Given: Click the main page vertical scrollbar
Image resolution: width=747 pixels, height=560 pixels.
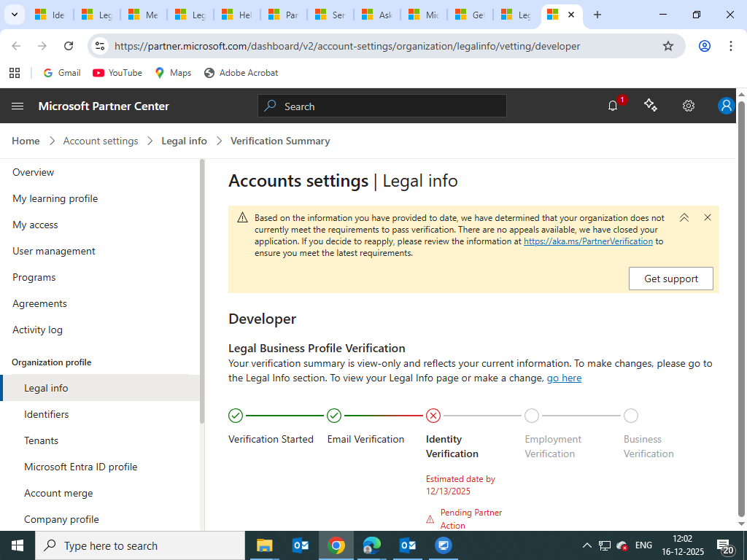Looking at the screenshot, I should click(741, 308).
